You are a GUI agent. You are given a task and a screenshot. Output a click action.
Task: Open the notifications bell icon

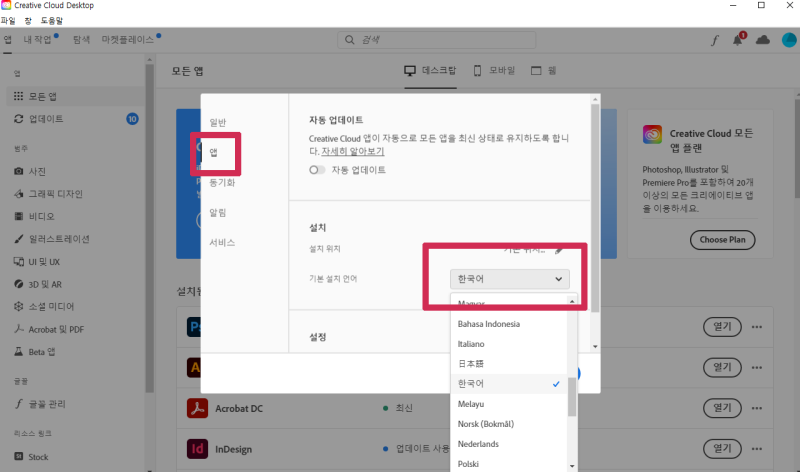coord(738,40)
